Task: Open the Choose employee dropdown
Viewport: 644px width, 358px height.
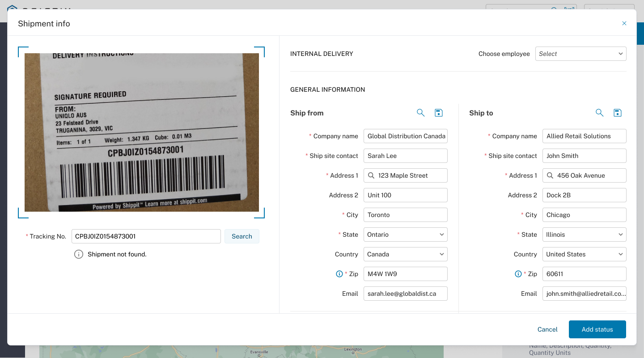Action: coord(580,54)
